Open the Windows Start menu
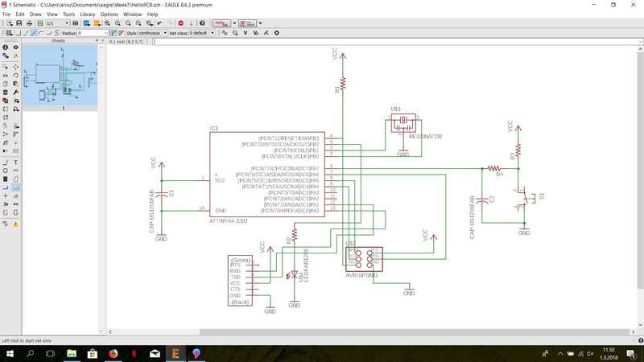This screenshot has width=644, height=362. coord(10,353)
